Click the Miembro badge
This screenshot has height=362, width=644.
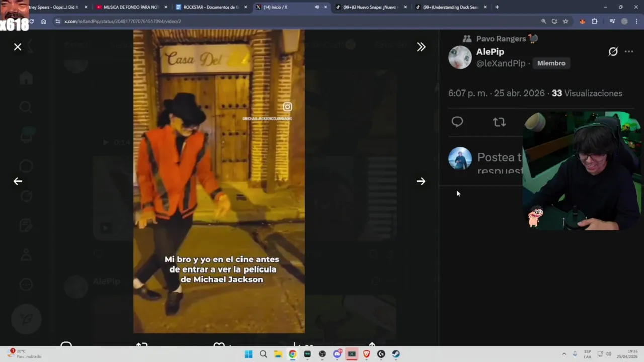click(551, 63)
